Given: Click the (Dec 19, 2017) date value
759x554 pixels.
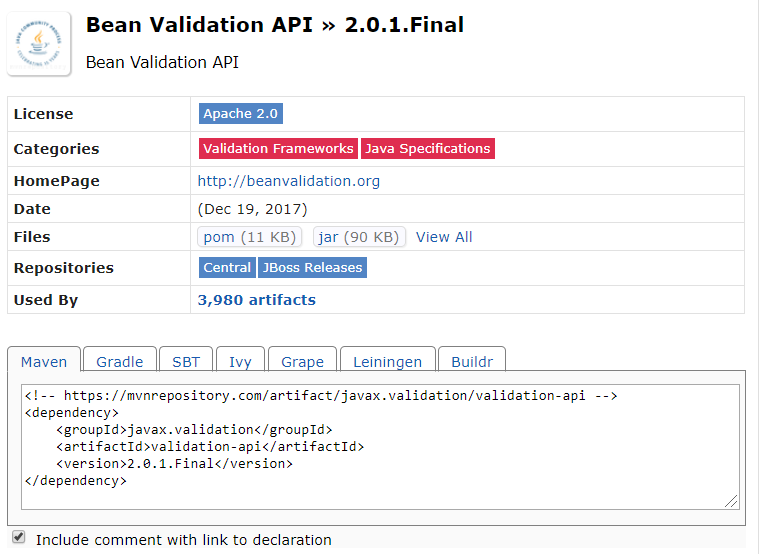Looking at the screenshot, I should pyautogui.click(x=252, y=209).
